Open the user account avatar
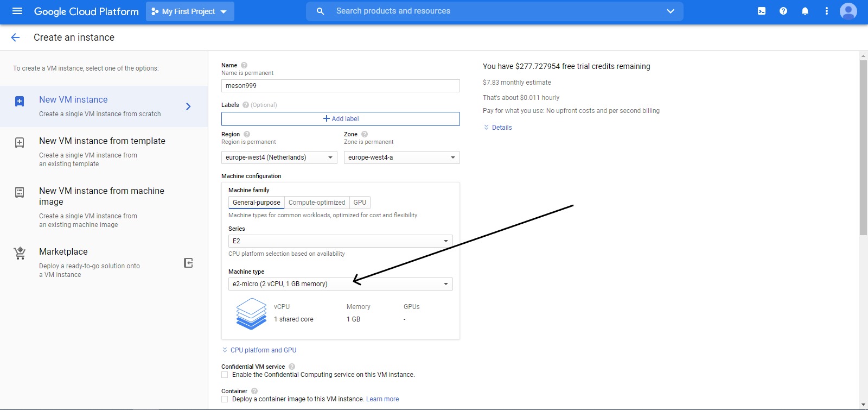Screen dimensions: 868x410 point(848,11)
